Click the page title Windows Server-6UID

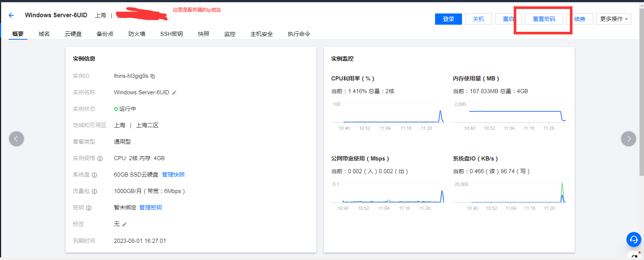tap(56, 15)
